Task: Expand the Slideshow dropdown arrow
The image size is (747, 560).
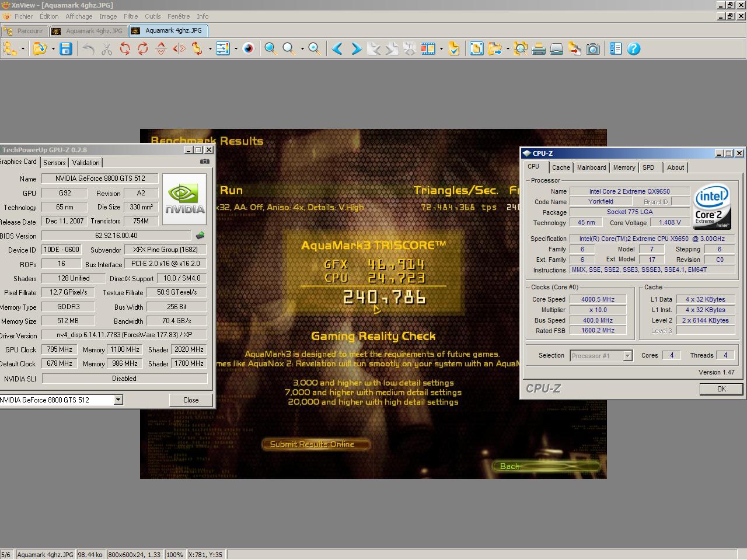Action: click(x=441, y=49)
